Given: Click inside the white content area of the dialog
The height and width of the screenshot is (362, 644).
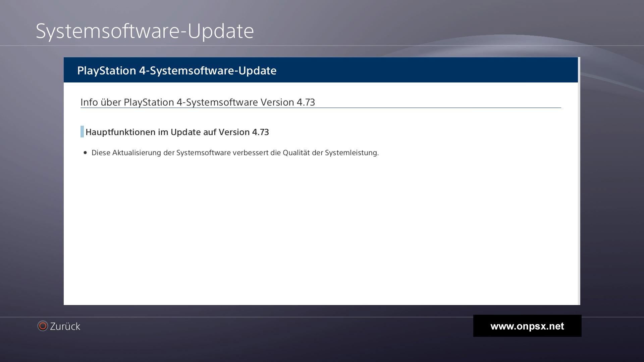Looking at the screenshot, I should coord(320,228).
